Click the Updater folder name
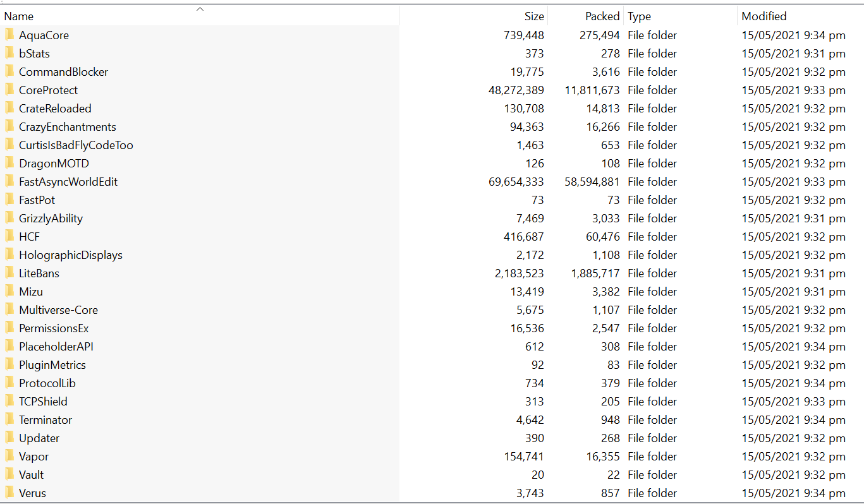The width and height of the screenshot is (864, 504). [x=39, y=438]
